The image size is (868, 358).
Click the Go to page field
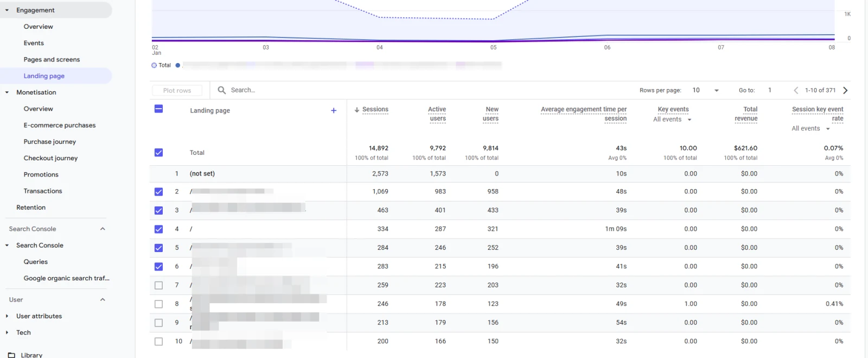point(769,90)
